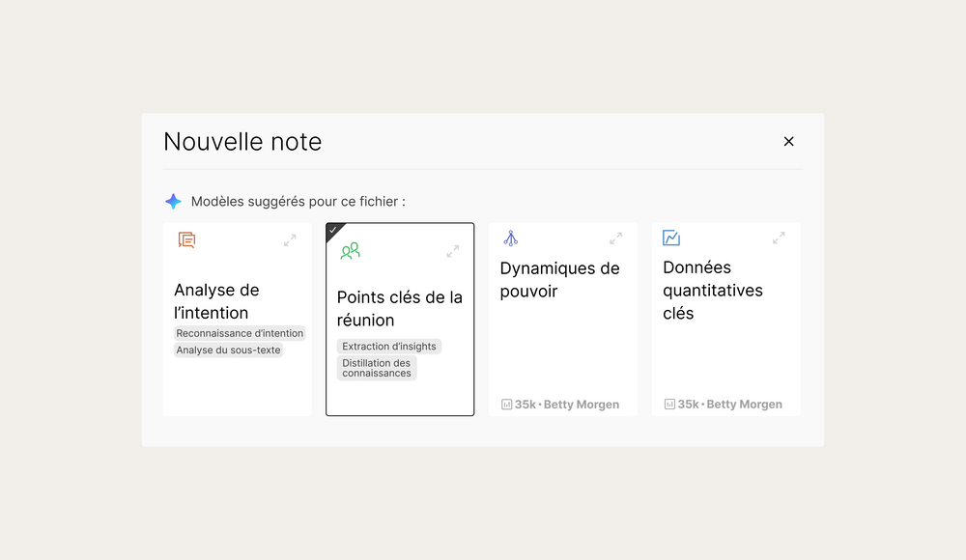Click the green people icon on Points clés card
Screen dimensions: 966x560
(x=350, y=251)
